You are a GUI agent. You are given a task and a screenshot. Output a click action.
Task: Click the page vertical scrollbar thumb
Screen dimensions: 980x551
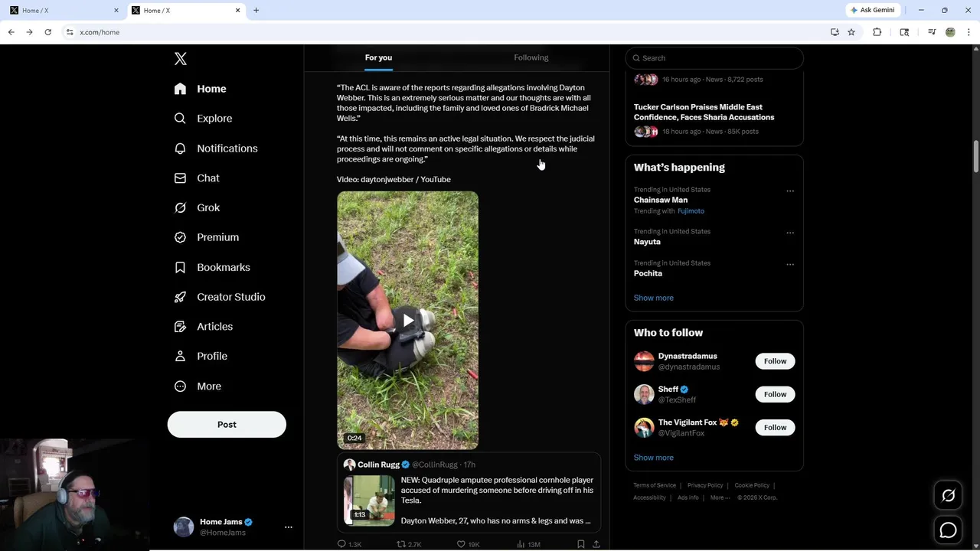point(975,157)
